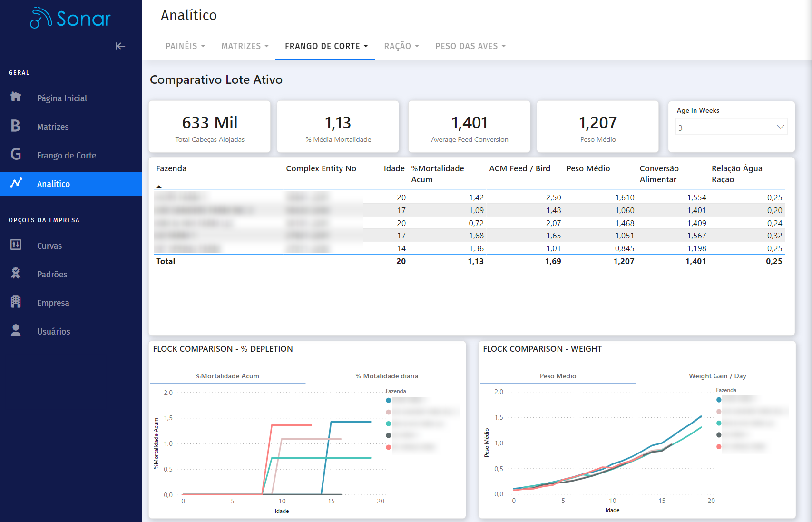Click the Padrões ribbon icon
This screenshot has width=812, height=522.
[16, 273]
